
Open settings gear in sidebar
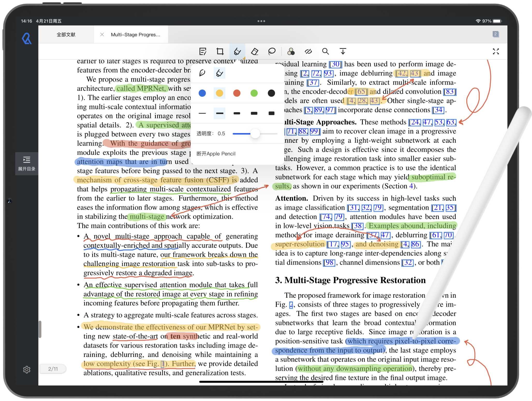[x=27, y=369]
